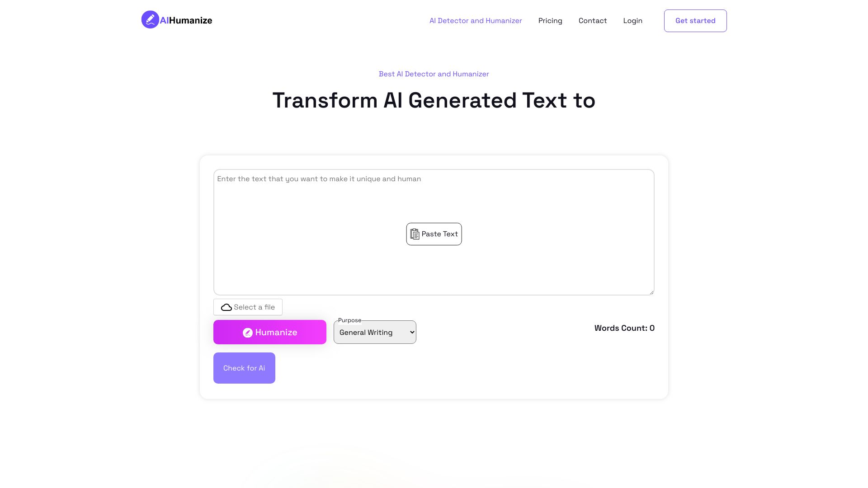The width and height of the screenshot is (868, 488).
Task: Click the Paste Text clipboard button
Action: tap(434, 234)
